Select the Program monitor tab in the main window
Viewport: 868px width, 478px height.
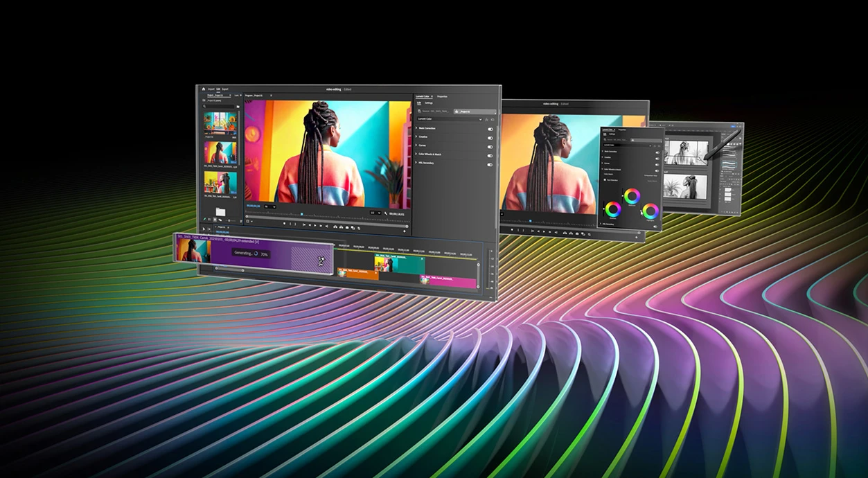click(254, 96)
